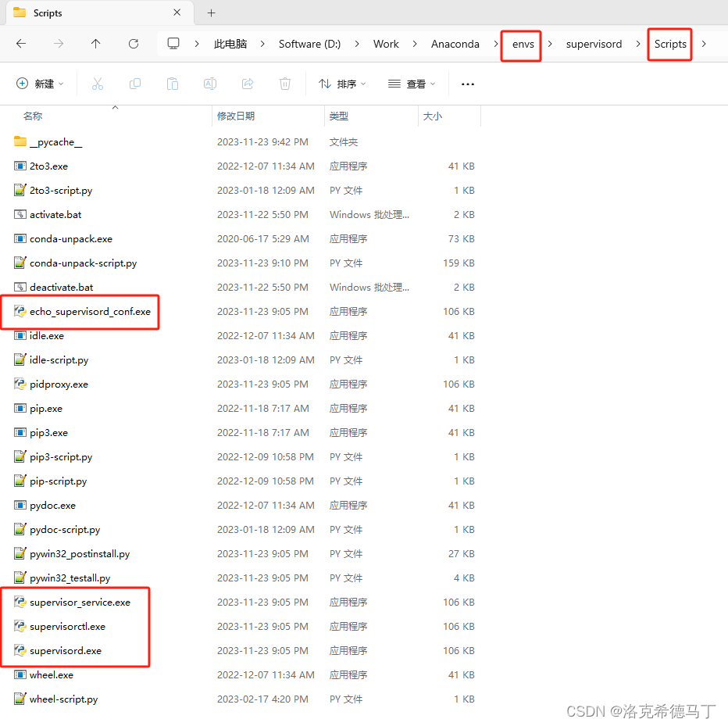Select file pip-script.py
The height and width of the screenshot is (726, 728).
click(58, 481)
